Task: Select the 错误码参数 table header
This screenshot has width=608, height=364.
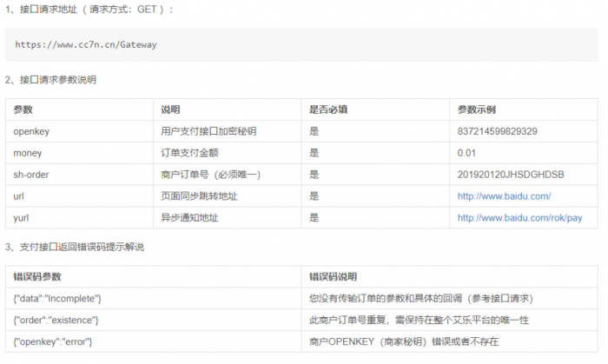Action: (36, 277)
